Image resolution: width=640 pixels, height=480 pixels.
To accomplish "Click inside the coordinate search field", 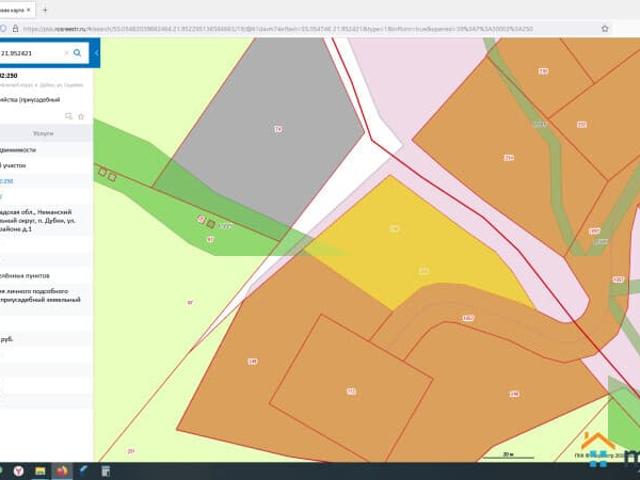I will click(x=33, y=53).
